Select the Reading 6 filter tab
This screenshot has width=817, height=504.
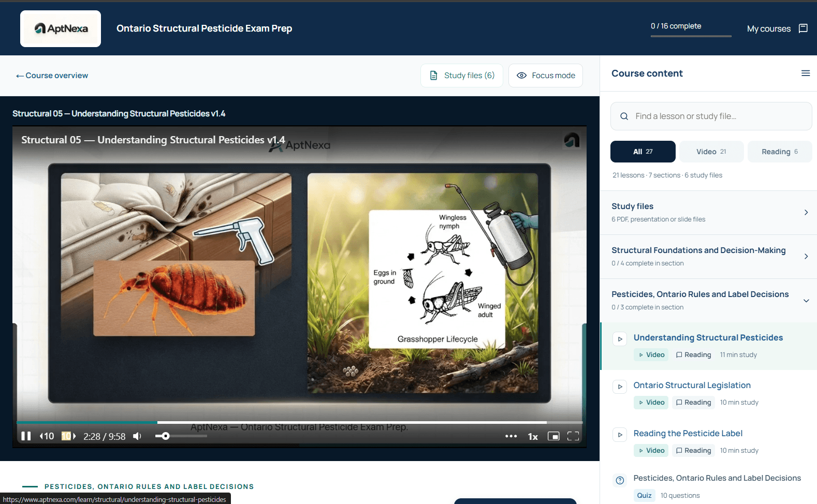[780, 152]
